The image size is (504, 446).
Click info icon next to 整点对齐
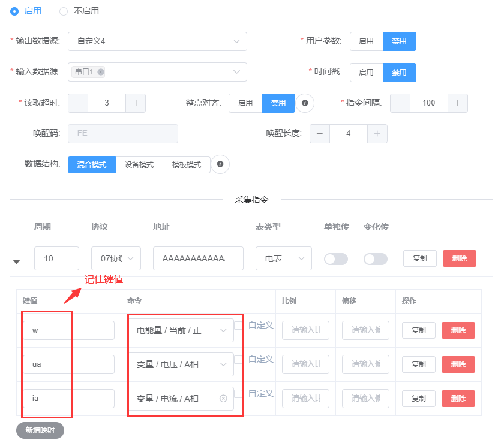coord(305,103)
